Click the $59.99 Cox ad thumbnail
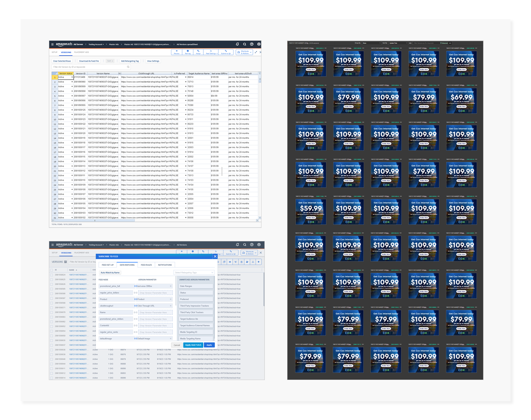This screenshot has width=531, height=420. coord(310,212)
